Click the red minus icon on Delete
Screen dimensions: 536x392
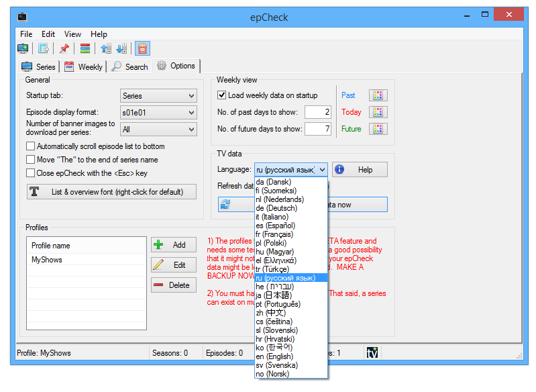pyautogui.click(x=158, y=285)
